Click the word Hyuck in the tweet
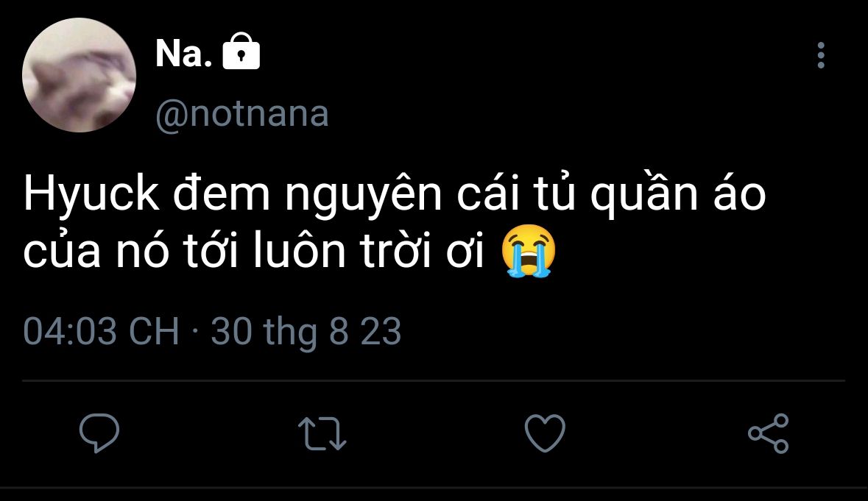Screen dimensions: 868x501 (90, 196)
